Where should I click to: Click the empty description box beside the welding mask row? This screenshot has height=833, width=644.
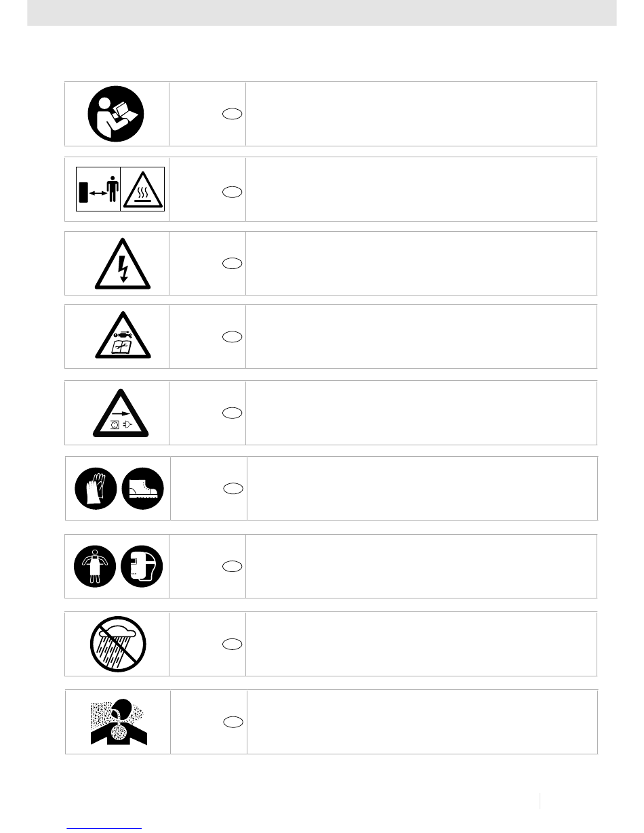tap(421, 566)
